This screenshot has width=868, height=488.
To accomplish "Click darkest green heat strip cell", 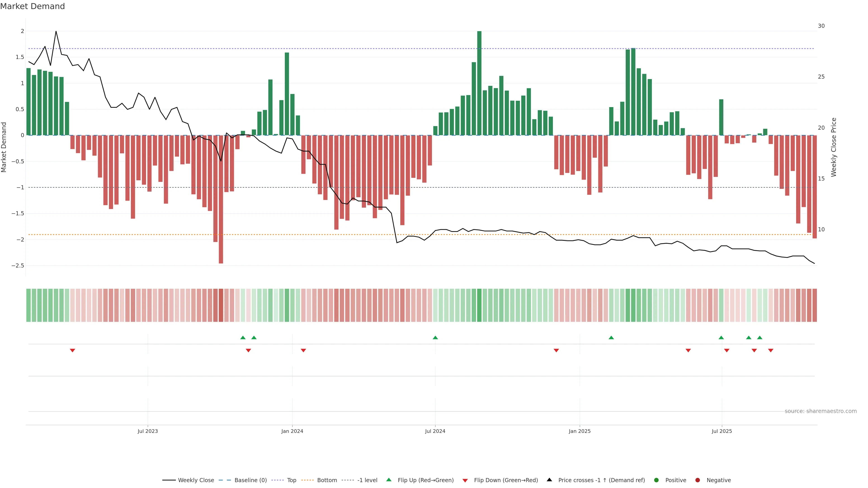I will tap(479, 305).
